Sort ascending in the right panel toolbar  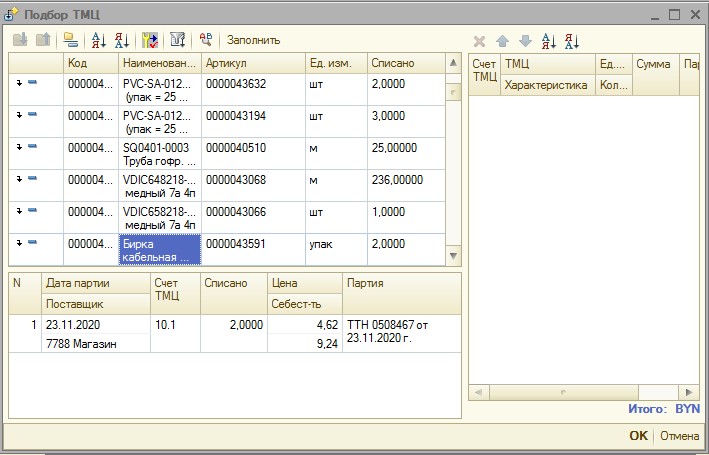[x=548, y=41]
